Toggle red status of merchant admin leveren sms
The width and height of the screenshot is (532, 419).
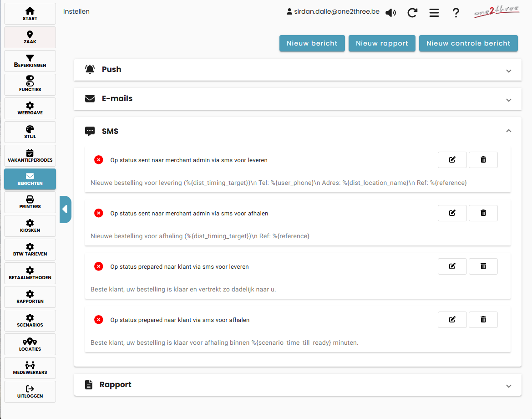99,160
